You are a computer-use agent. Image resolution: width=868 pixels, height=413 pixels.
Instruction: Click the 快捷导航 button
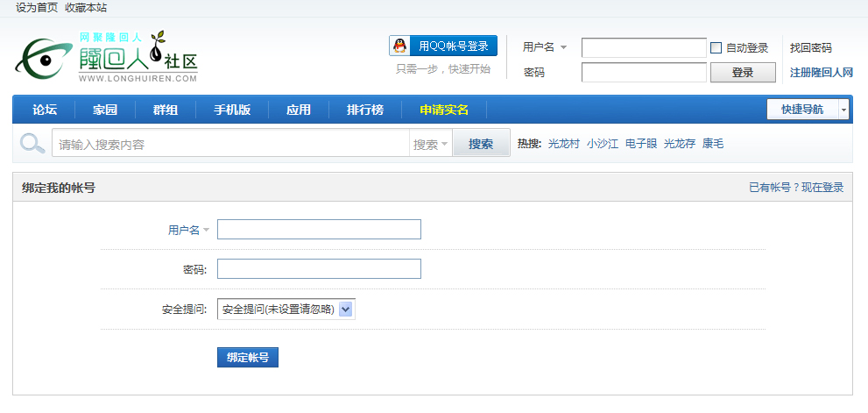[802, 110]
